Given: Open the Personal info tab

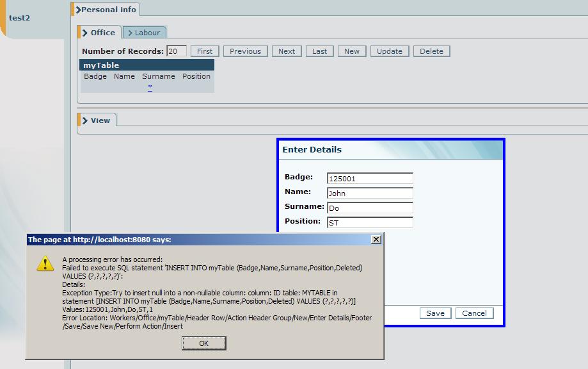Looking at the screenshot, I should point(106,10).
